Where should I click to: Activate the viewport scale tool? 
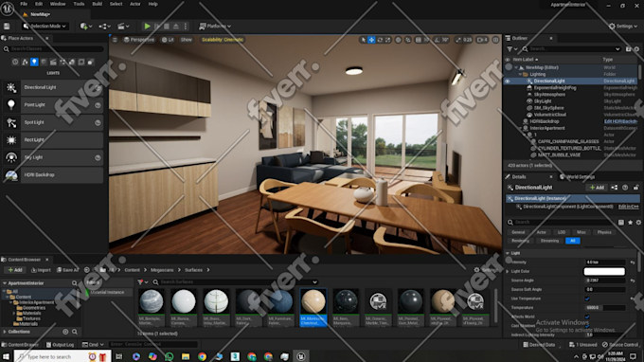point(388,40)
